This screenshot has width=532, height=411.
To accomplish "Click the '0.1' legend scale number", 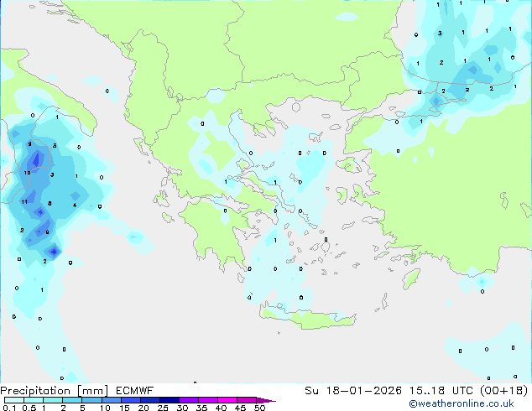I will pyautogui.click(x=9, y=408).
